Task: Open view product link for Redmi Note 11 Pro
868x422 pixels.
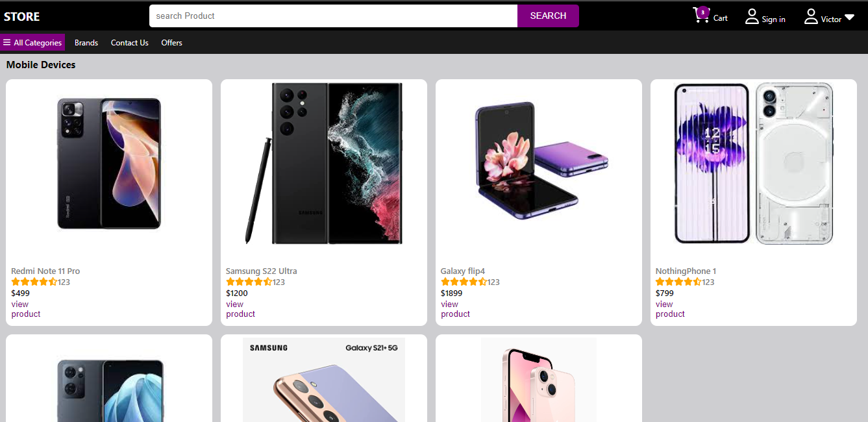Action: 25,309
